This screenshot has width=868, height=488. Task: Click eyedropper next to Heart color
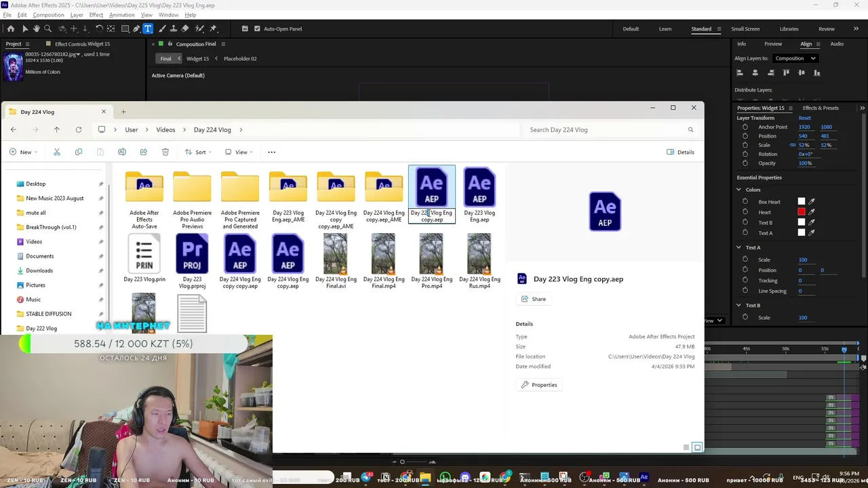click(x=812, y=212)
